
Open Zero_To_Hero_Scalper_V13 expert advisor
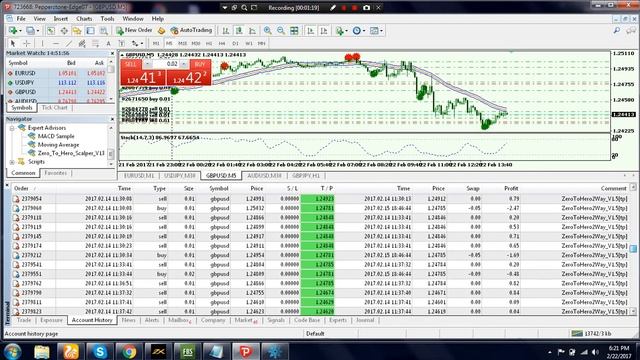71,153
